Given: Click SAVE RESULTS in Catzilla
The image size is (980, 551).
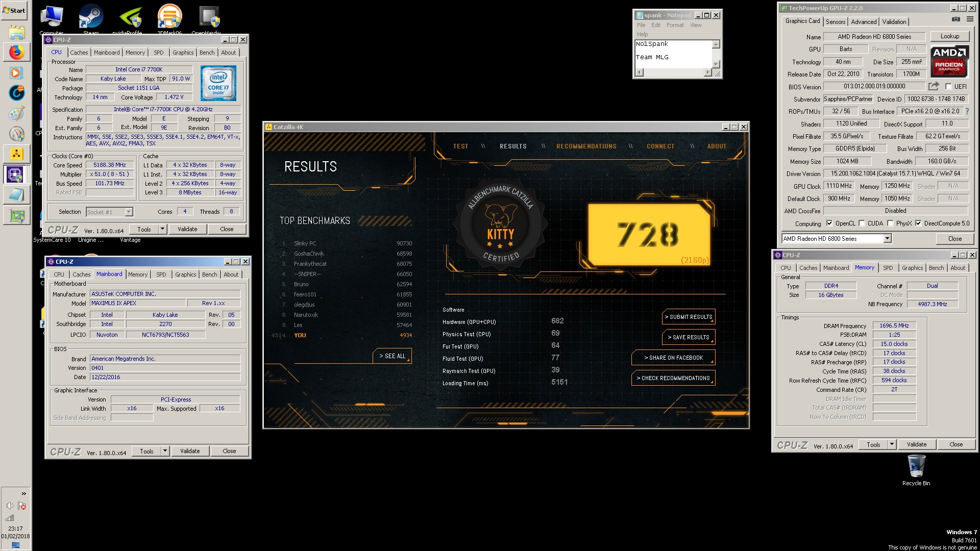Looking at the screenshot, I should coord(689,337).
